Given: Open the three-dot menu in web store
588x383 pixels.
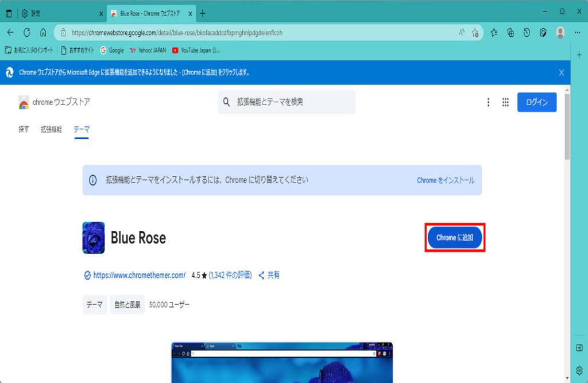Looking at the screenshot, I should pyautogui.click(x=488, y=102).
